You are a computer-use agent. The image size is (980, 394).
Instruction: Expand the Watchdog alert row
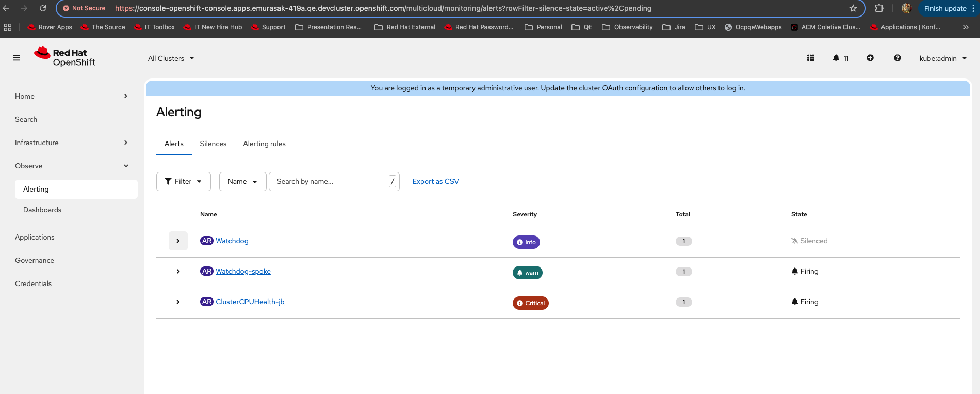[178, 241]
